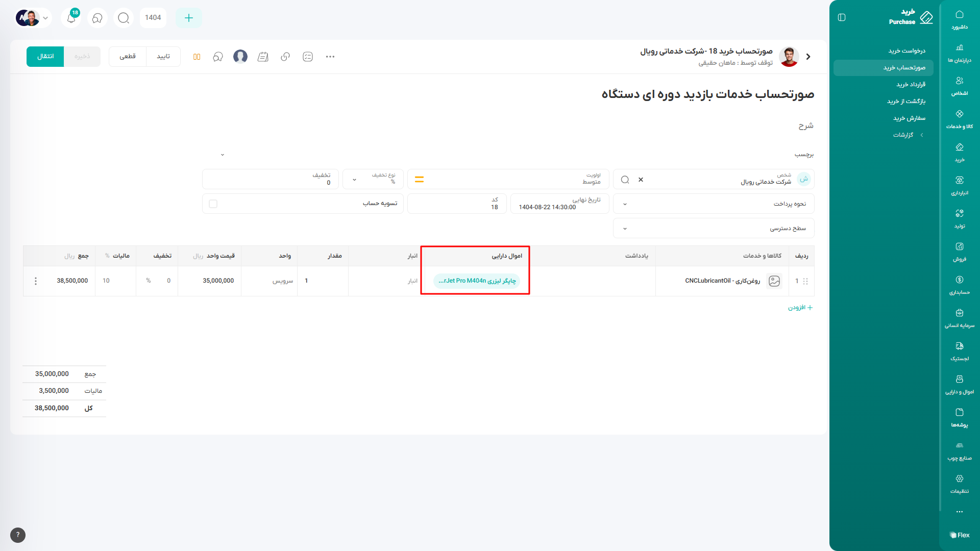Clear the selected person with X icon
Screen dimensions: 980x551
(x=641, y=180)
